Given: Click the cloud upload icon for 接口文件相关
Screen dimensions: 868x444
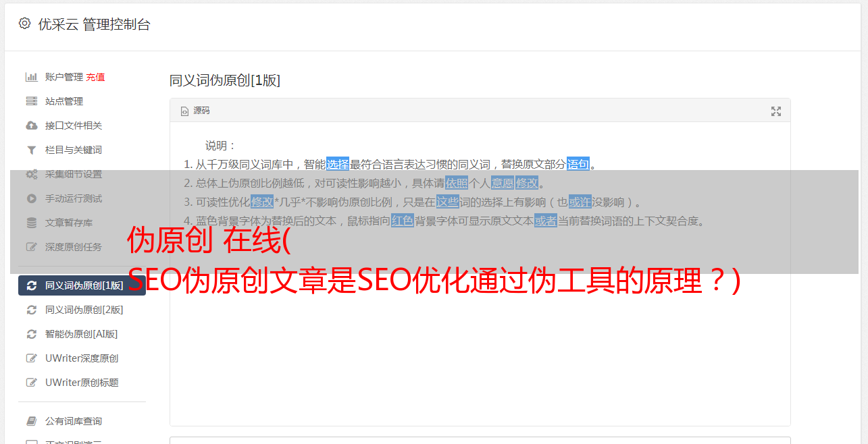Looking at the screenshot, I should pos(31,126).
